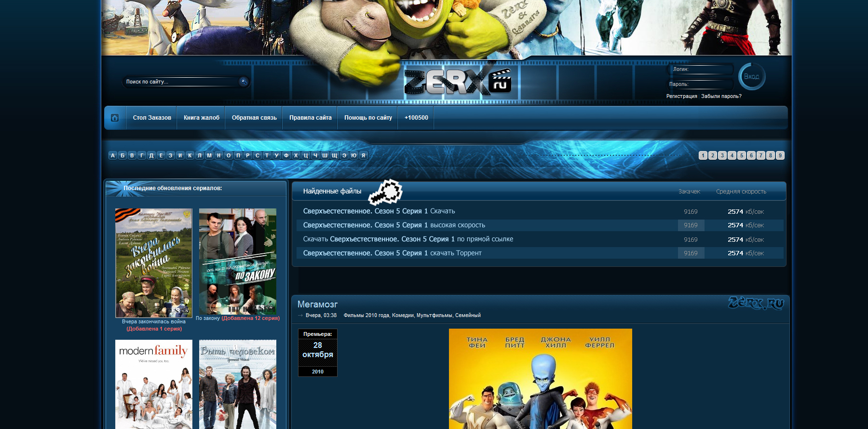The image size is (868, 429).
Task: Filter titles starting with digit 1
Action: (x=703, y=155)
